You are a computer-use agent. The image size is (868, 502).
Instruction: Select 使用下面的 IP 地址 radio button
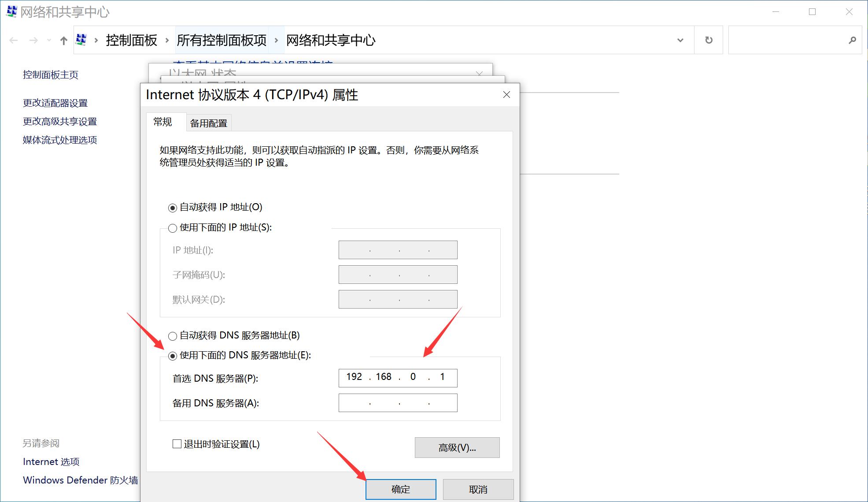click(173, 228)
